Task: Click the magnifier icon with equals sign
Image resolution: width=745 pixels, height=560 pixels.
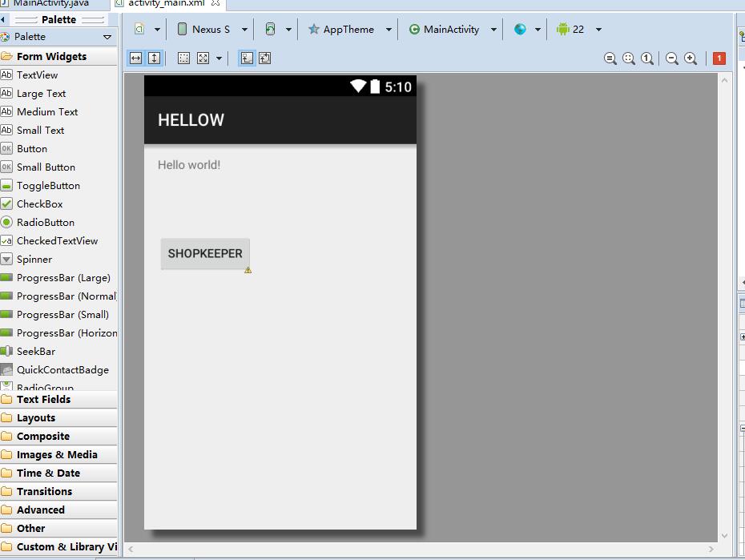Action: tap(610, 58)
